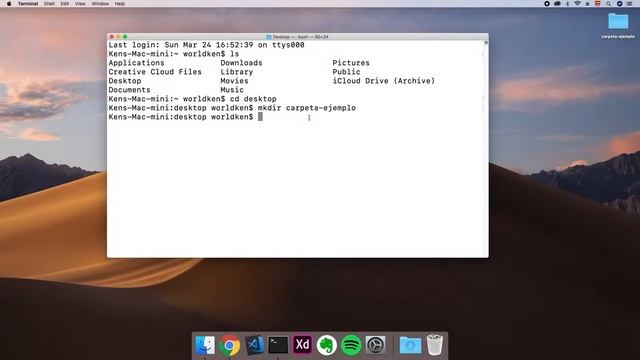
Task: Click the "Applications" entry in the ls output
Action: click(x=136, y=63)
